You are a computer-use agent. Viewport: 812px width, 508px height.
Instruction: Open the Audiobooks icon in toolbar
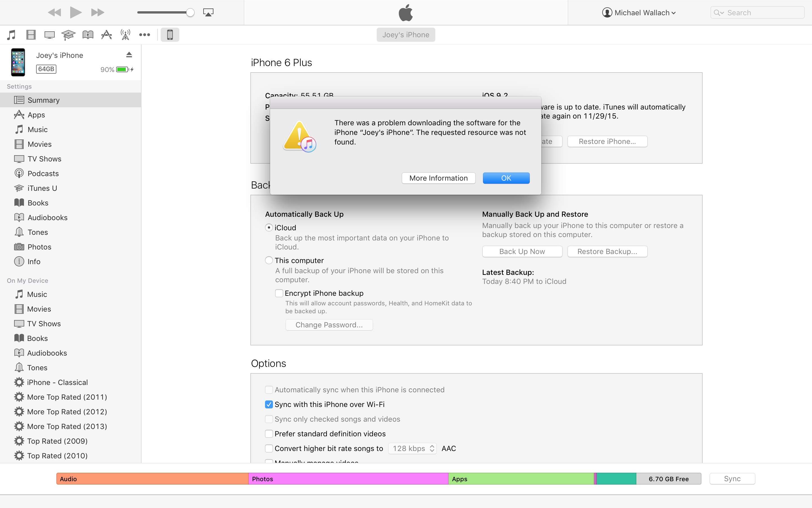coord(88,35)
